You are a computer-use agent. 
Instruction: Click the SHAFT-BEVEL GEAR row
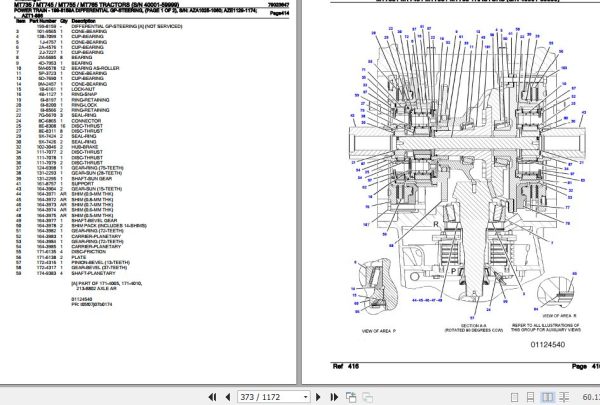click(x=69, y=220)
